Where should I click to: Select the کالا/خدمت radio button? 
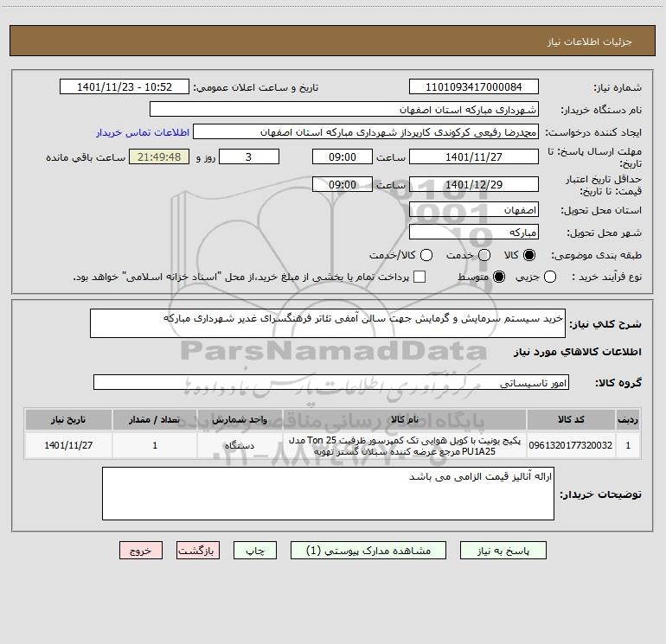coord(426,255)
